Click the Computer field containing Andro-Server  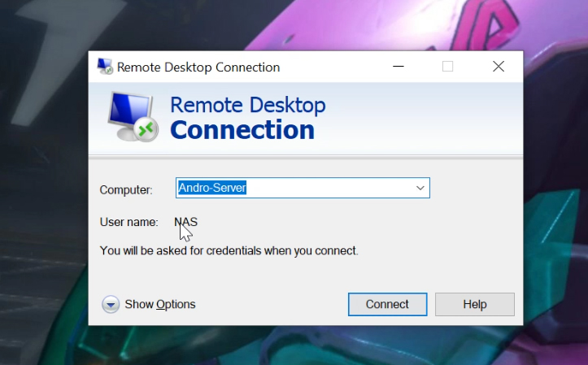303,188
